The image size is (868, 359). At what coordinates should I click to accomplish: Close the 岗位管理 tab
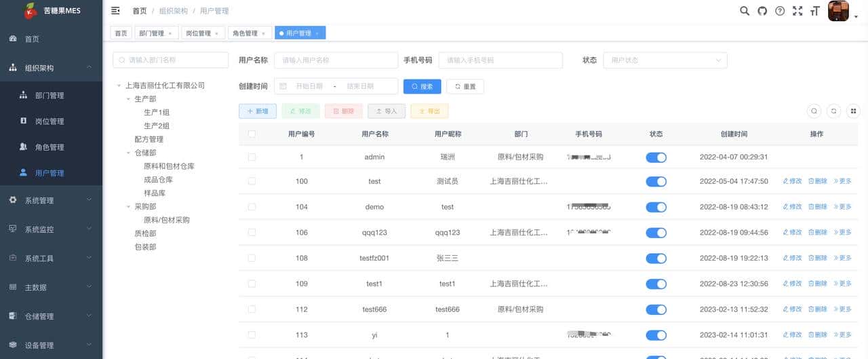click(216, 33)
